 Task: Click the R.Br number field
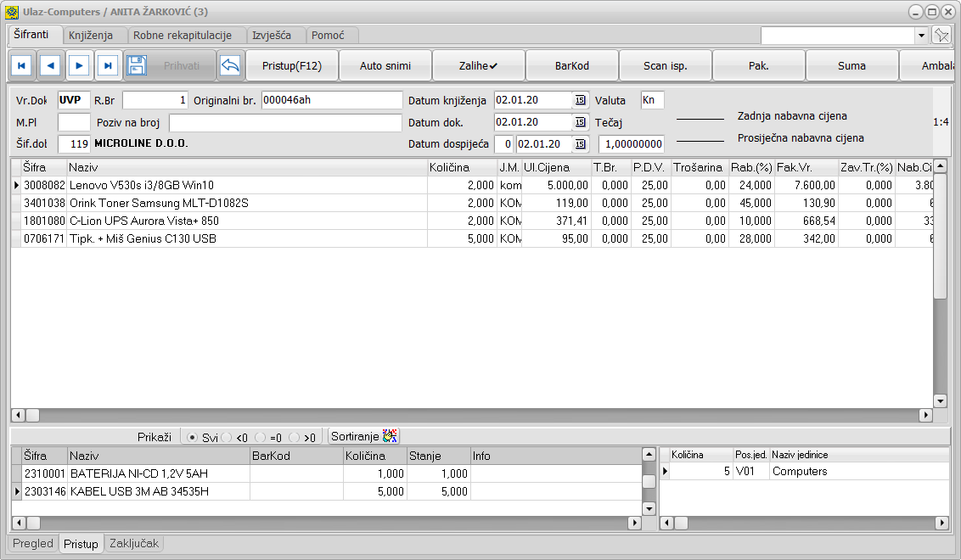[x=155, y=100]
